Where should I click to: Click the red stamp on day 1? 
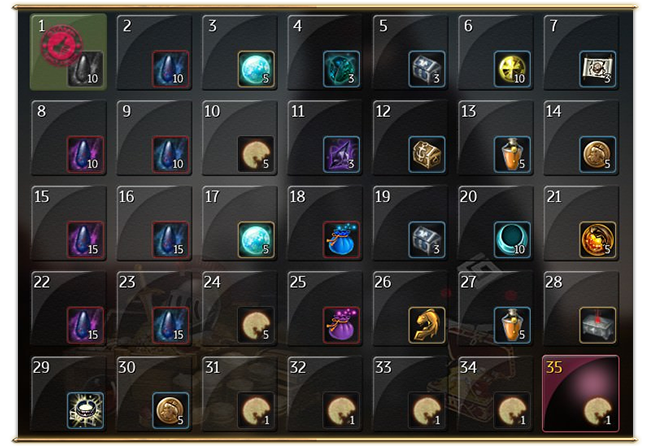tap(61, 45)
